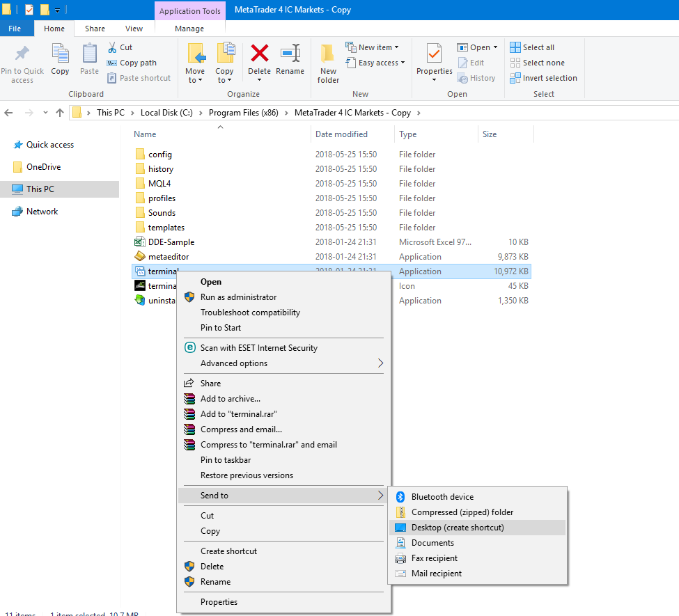Click Edit in the Open group
The height and width of the screenshot is (616, 679).
pyautogui.click(x=471, y=63)
